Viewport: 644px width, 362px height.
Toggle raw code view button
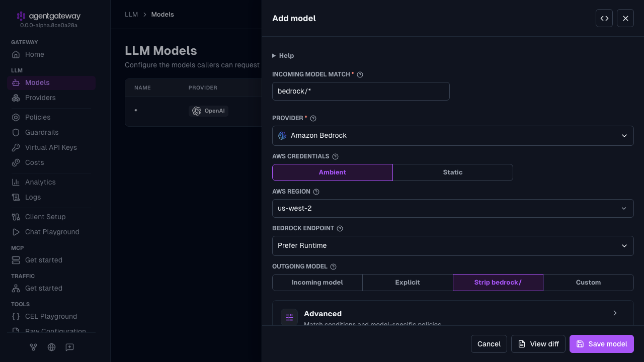coord(604,18)
